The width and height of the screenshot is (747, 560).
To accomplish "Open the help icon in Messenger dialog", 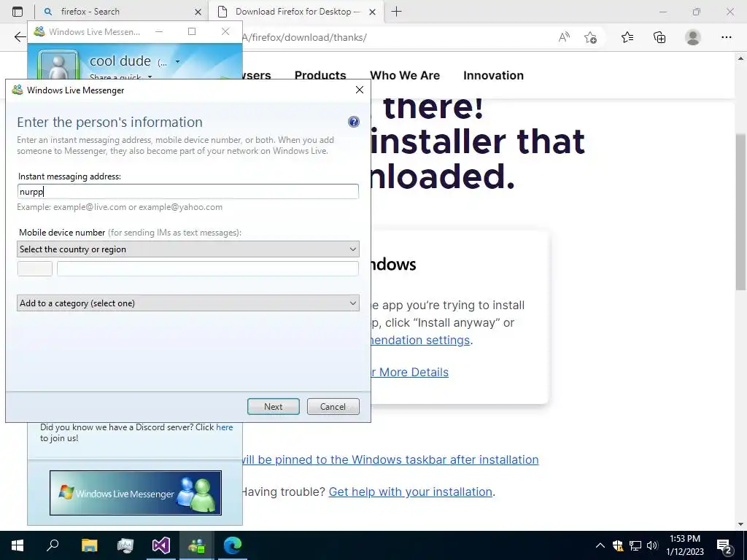I will click(x=354, y=122).
